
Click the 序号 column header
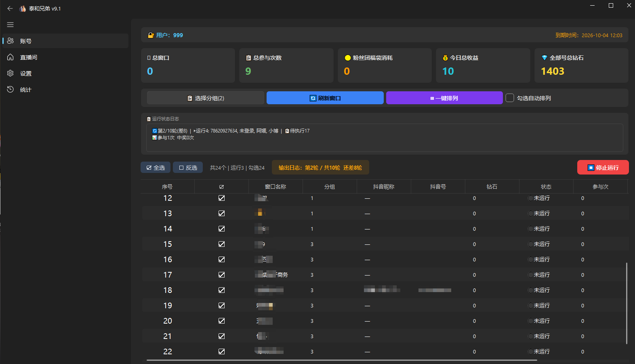[x=167, y=187]
